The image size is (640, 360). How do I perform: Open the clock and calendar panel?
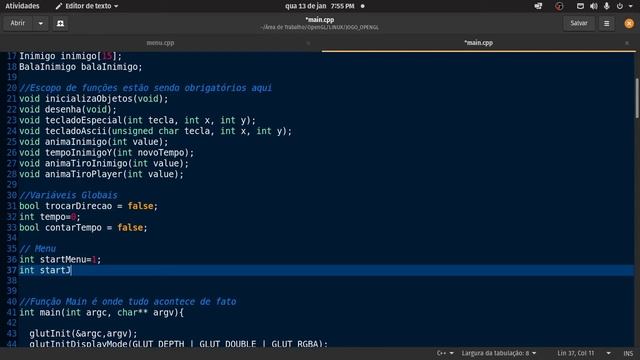(320, 6)
